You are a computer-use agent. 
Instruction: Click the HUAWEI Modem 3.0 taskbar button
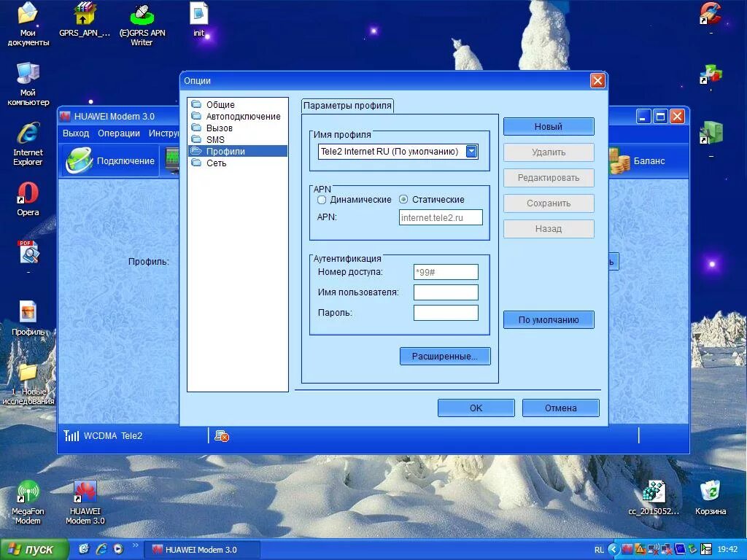coord(202,550)
